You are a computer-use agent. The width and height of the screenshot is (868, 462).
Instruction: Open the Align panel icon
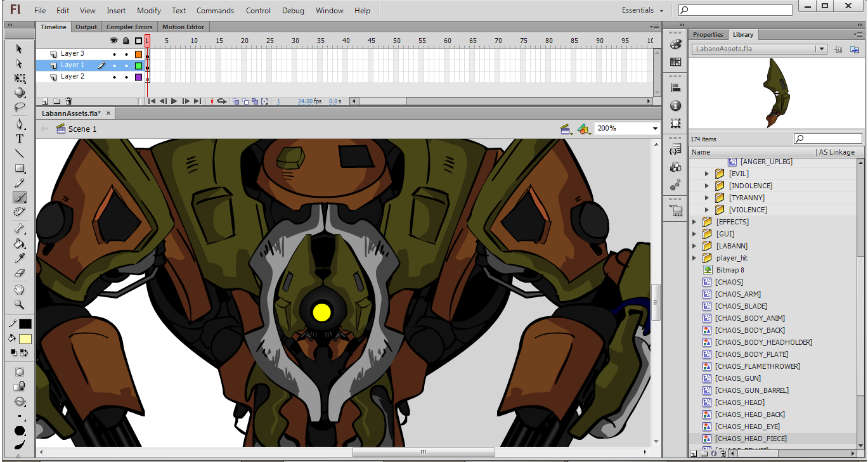coord(675,88)
